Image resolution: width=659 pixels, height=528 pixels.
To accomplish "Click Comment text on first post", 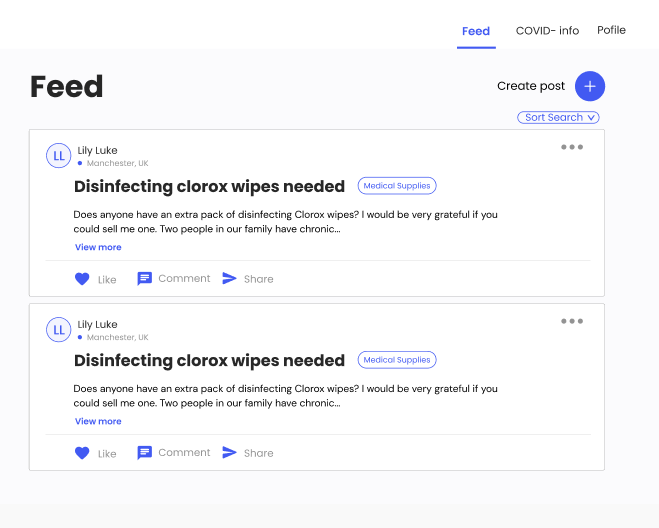I will [x=184, y=279].
